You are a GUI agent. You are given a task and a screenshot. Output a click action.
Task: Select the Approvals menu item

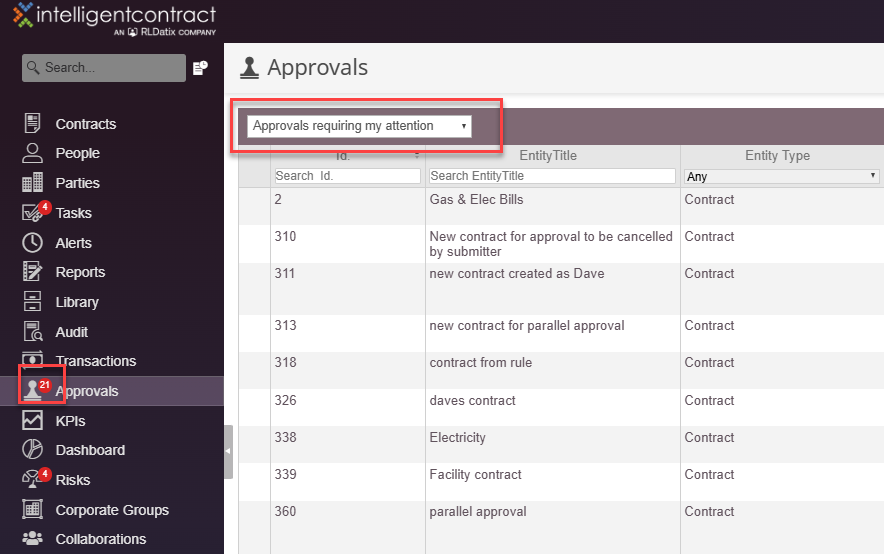click(87, 391)
